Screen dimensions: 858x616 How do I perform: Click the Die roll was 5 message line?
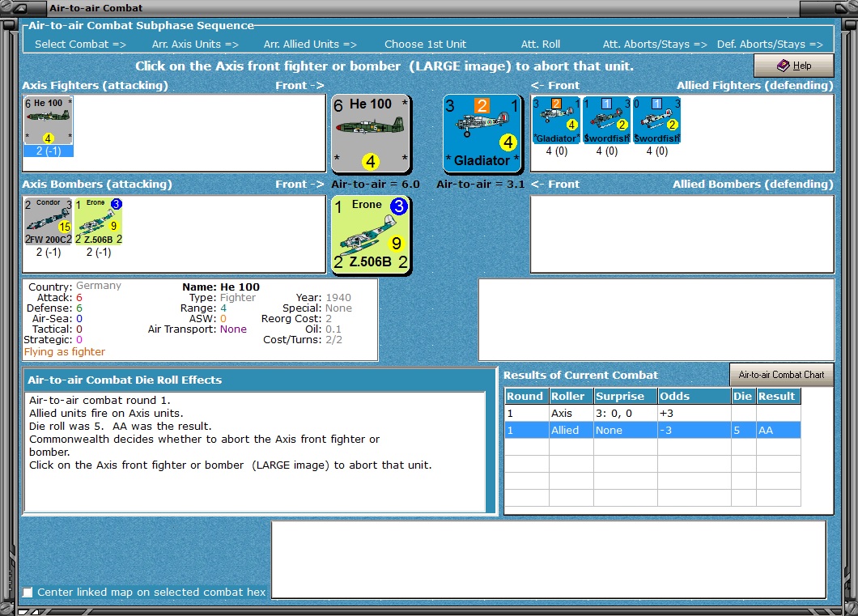121,426
